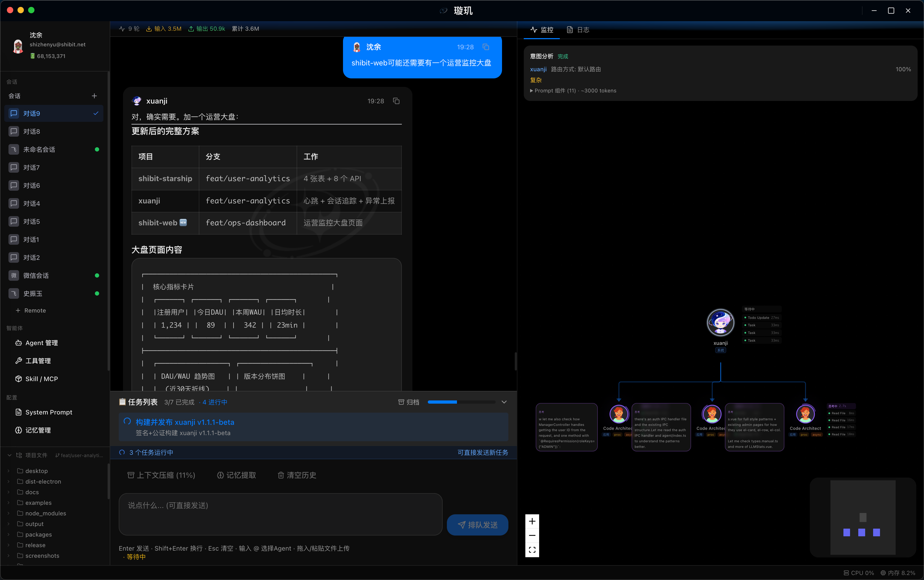The image size is (924, 580).
Task: Click the 构建并发布 xuanji v1.1.1-beta task
Action: click(x=313, y=427)
